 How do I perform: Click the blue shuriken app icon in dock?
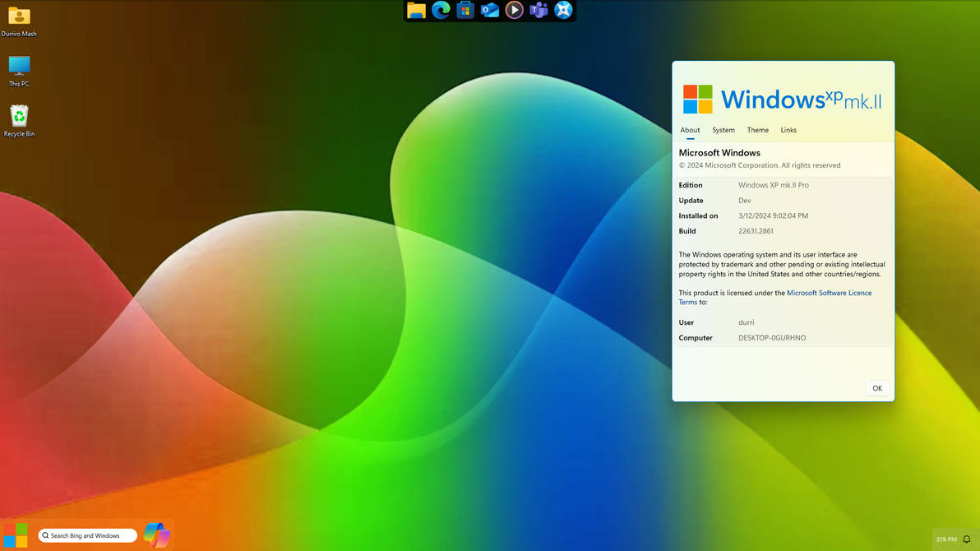pos(563,10)
